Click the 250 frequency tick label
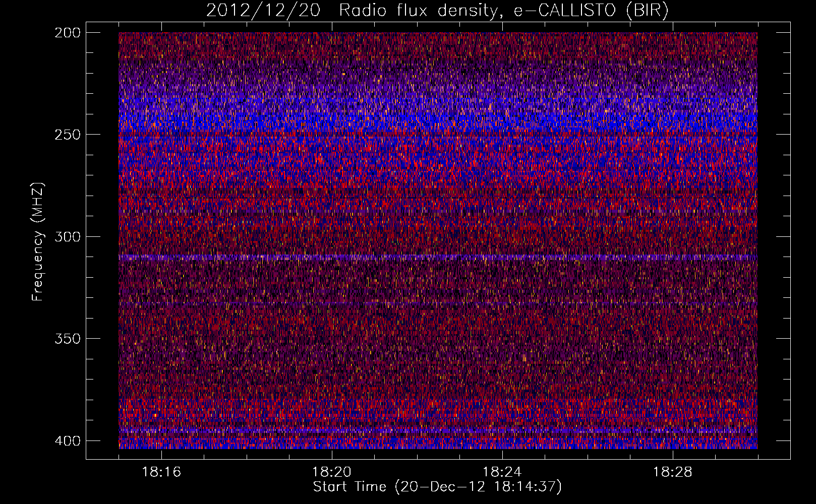 [x=68, y=135]
